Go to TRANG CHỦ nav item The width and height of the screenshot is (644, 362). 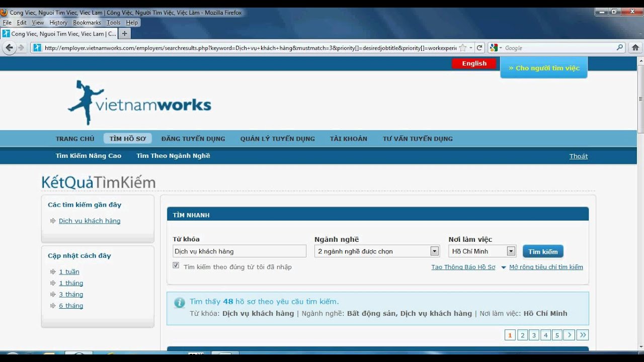coord(75,139)
